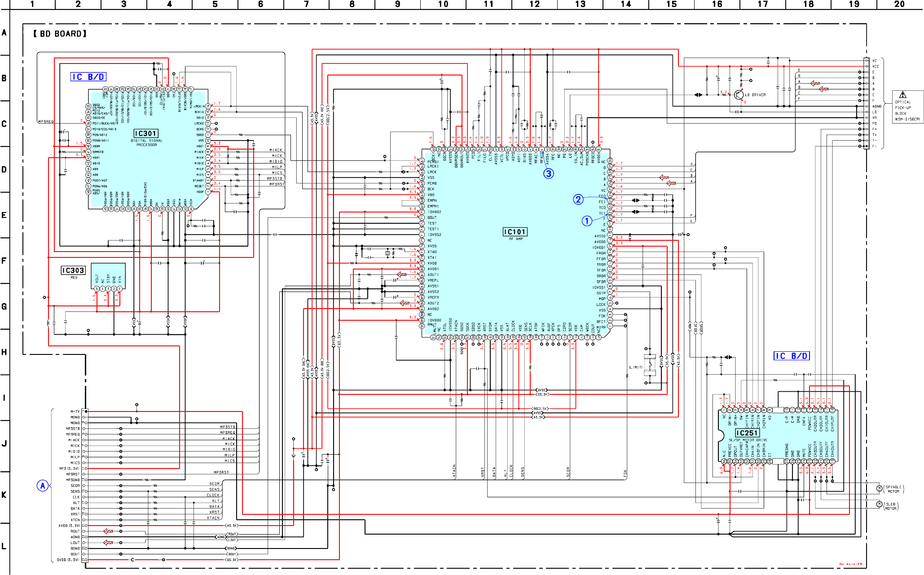Screen dimensions: 924x575
Task: Click the circled number 2 waveform marker
Action: pyautogui.click(x=578, y=199)
